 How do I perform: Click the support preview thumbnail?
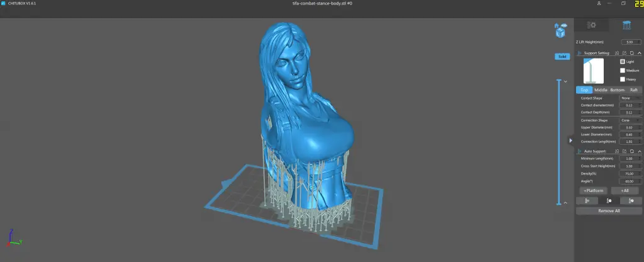(x=594, y=71)
